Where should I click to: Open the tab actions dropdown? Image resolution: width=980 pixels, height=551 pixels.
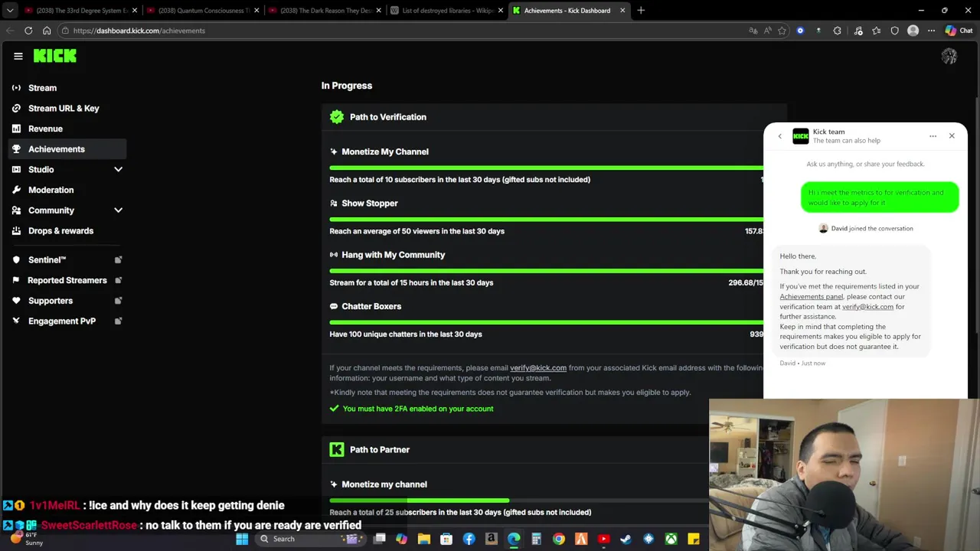(x=9, y=11)
